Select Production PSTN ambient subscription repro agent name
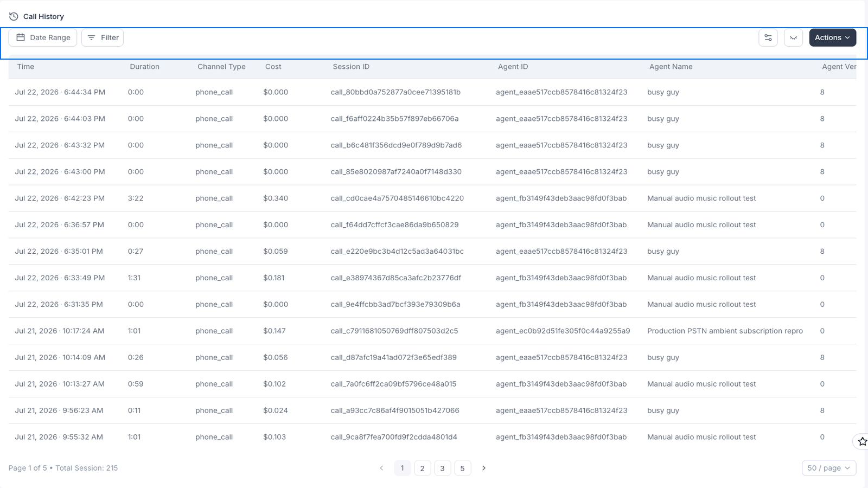Image resolution: width=868 pixels, height=488 pixels. 725,331
